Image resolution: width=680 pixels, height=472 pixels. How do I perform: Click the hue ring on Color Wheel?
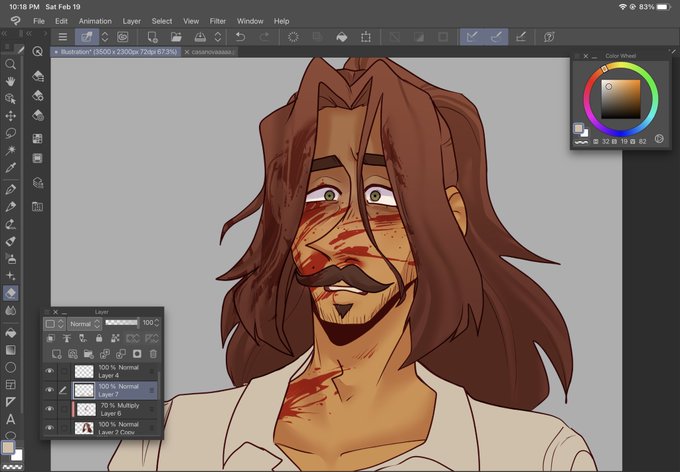pos(621,99)
